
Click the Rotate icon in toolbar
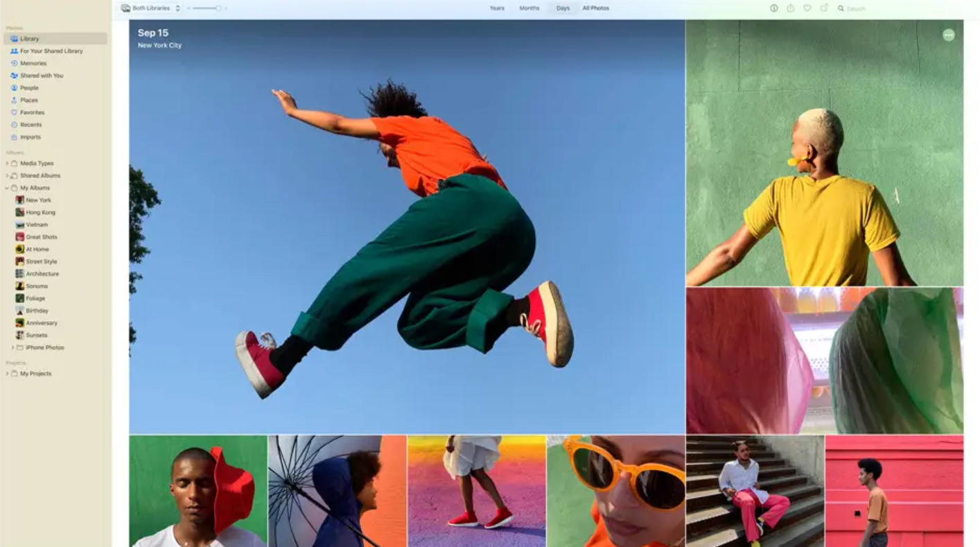[824, 8]
